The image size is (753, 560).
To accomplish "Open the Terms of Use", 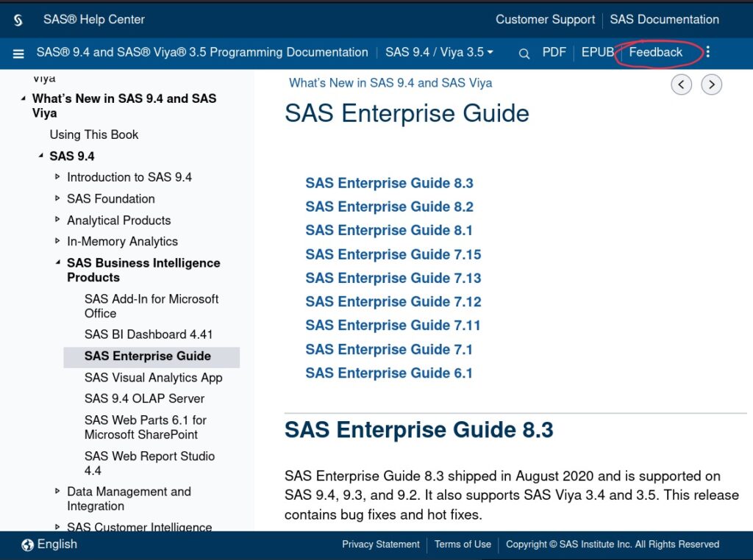I will tap(463, 544).
